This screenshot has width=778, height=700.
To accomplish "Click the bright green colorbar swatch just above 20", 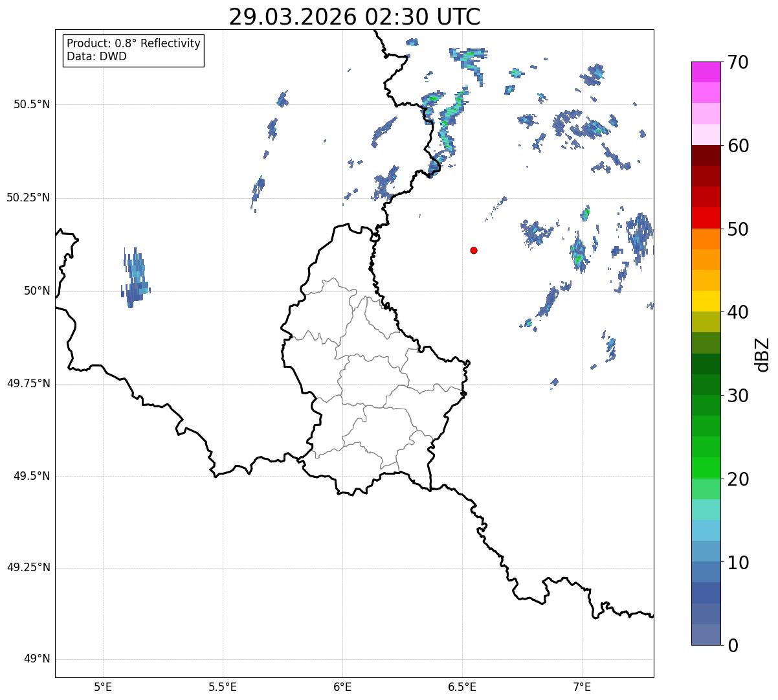I will (x=706, y=468).
